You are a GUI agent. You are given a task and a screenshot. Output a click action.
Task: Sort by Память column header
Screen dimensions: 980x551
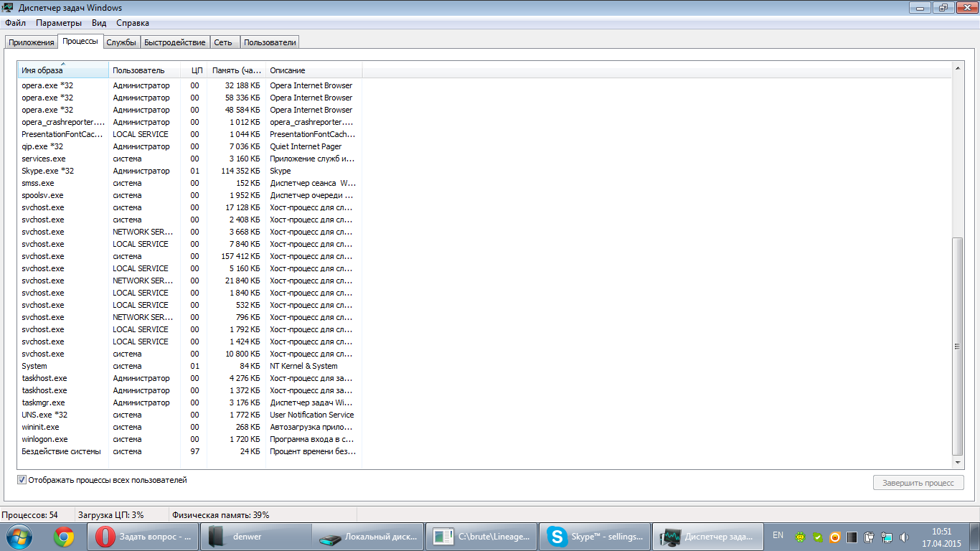[237, 70]
